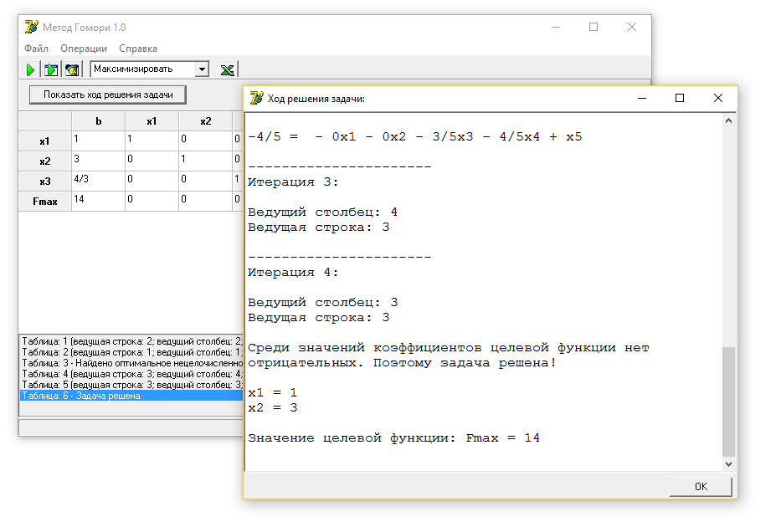Viewport: 781px width, 532px height.
Task: Open the Операции menu
Action: pos(84,49)
